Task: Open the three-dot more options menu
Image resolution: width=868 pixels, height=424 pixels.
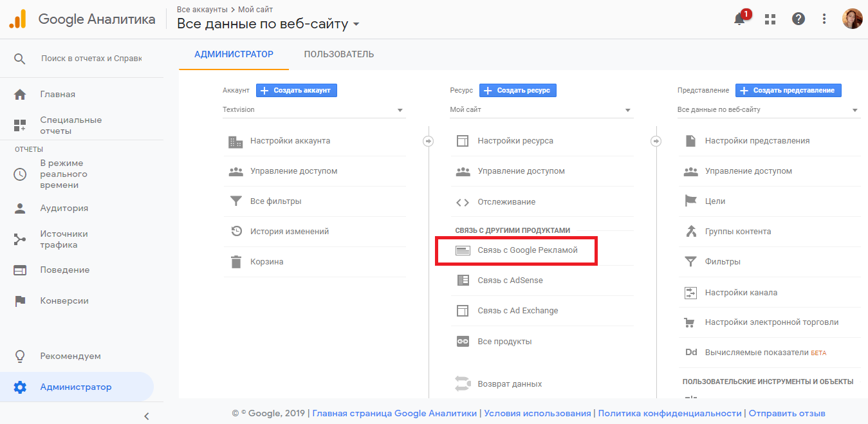Action: coord(824,19)
